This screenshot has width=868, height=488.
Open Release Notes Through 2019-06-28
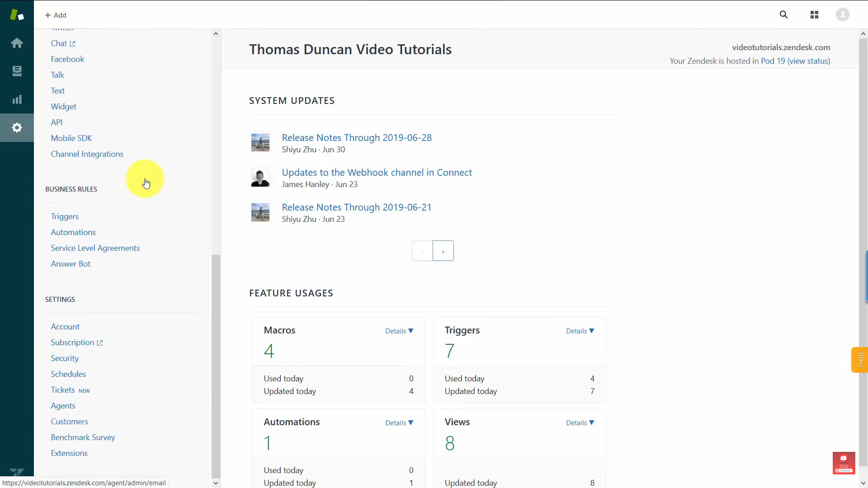tap(357, 138)
